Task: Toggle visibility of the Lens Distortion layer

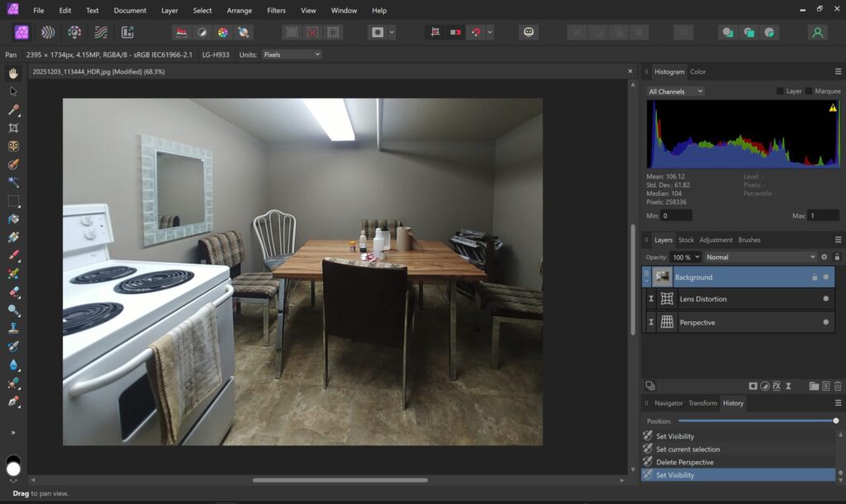Action: point(825,299)
